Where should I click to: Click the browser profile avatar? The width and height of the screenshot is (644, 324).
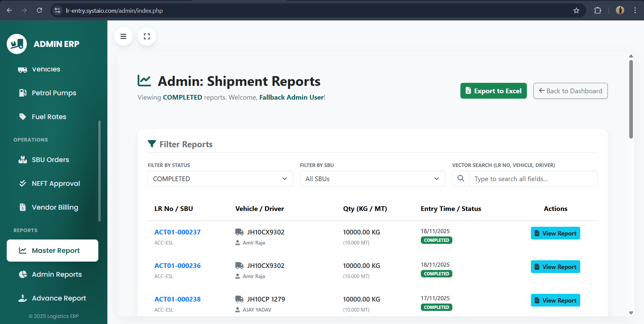pyautogui.click(x=620, y=10)
